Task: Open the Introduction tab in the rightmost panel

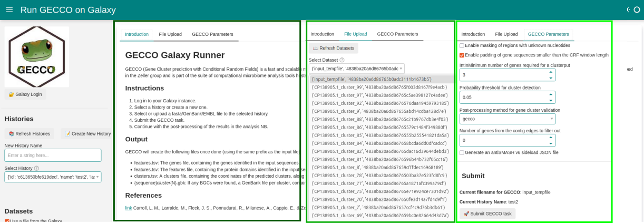Action: pyautogui.click(x=473, y=34)
